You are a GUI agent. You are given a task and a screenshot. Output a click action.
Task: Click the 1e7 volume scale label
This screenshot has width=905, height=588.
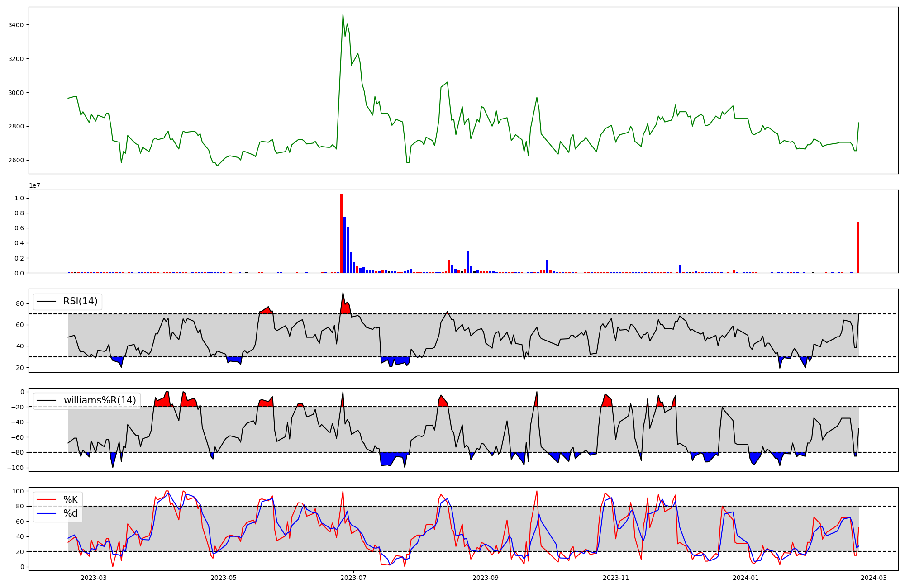[x=34, y=185]
